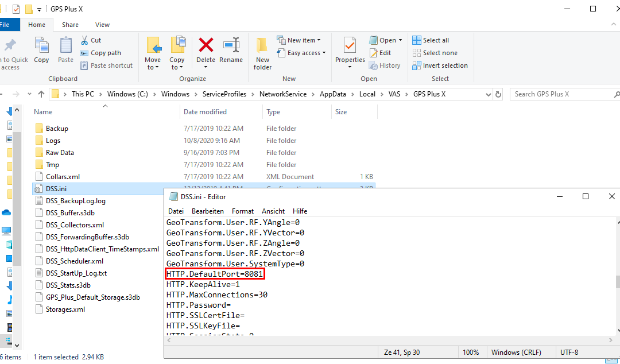
Task: Open the Raw Data folder
Action: coord(60,153)
